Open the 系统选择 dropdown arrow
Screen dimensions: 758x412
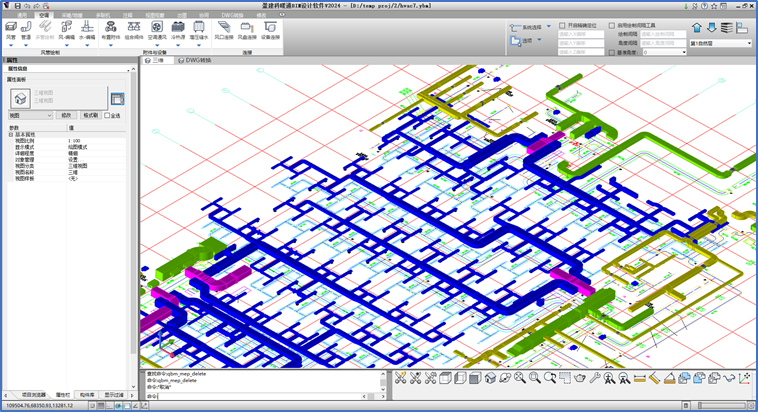pyautogui.click(x=549, y=27)
